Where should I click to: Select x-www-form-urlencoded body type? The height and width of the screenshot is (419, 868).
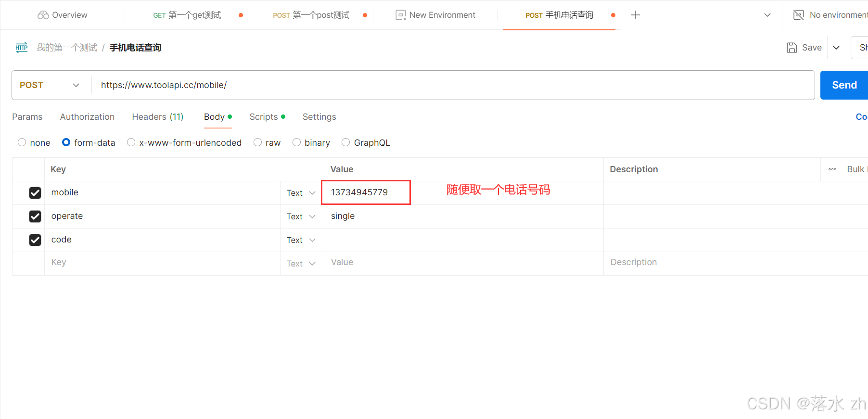(x=131, y=142)
